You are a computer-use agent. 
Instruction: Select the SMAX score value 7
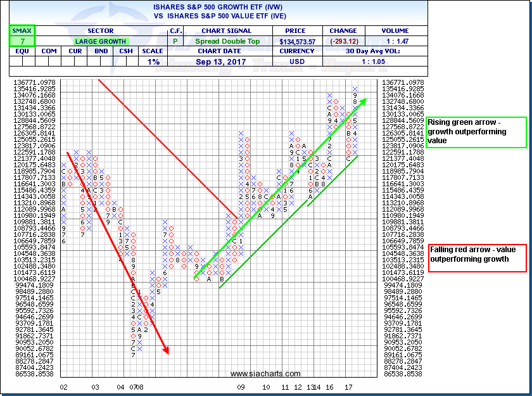tap(22, 41)
